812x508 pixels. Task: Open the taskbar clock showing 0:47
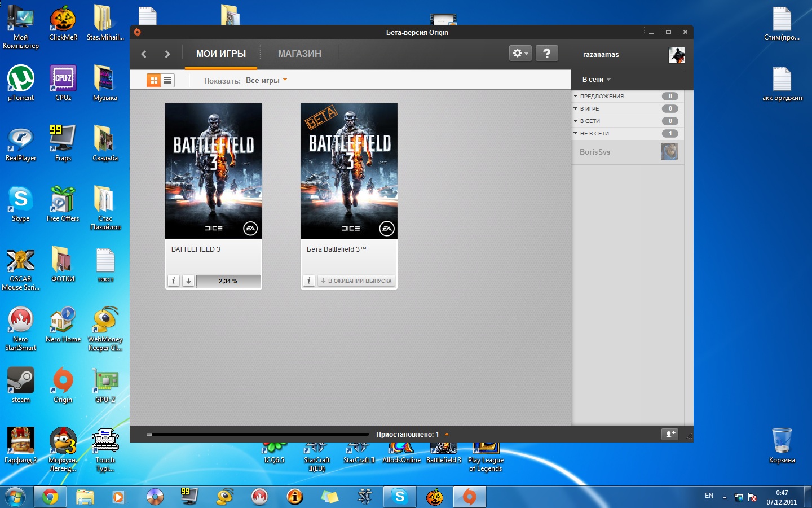pyautogui.click(x=782, y=497)
